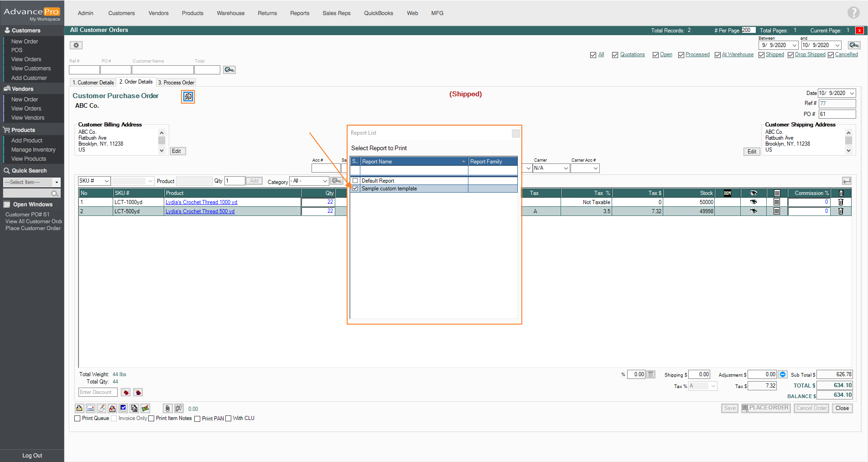Open item notes for LCT-500yd row
868x462 pixels.
(777, 211)
